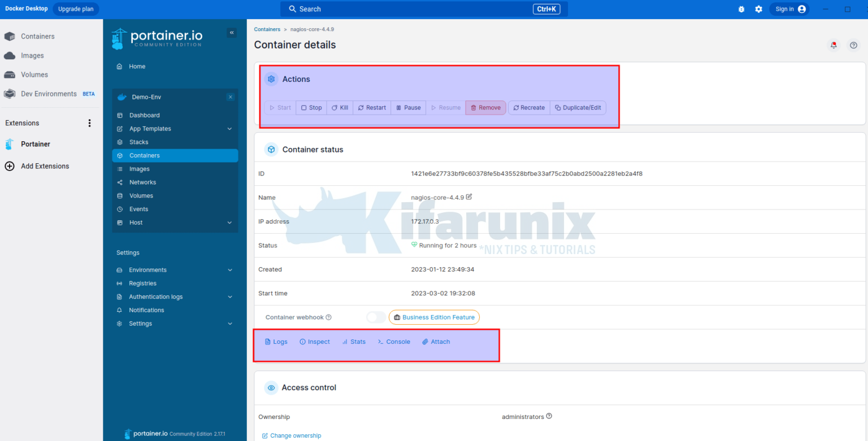Close the Demo-Env environment with X
Image resolution: width=868 pixels, height=441 pixels.
(x=230, y=97)
